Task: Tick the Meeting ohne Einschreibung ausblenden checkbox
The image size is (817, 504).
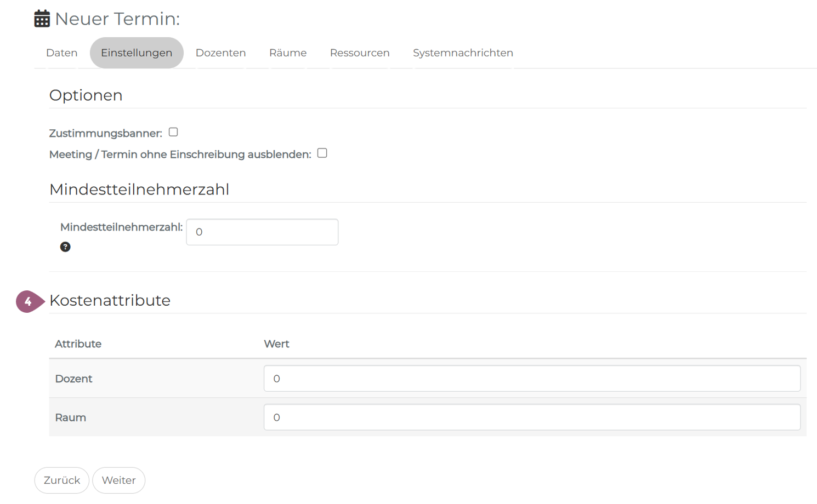Action: pos(322,153)
